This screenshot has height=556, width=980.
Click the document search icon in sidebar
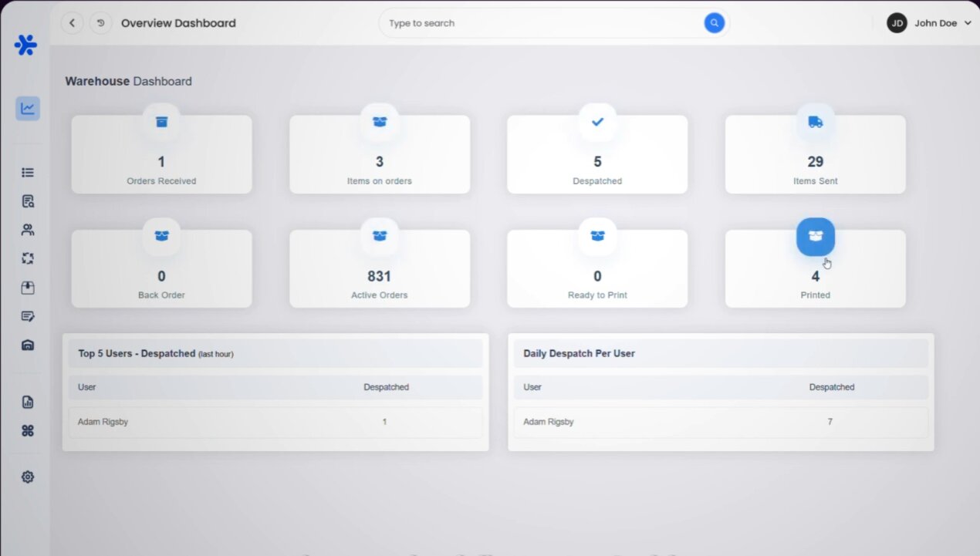pos(28,201)
